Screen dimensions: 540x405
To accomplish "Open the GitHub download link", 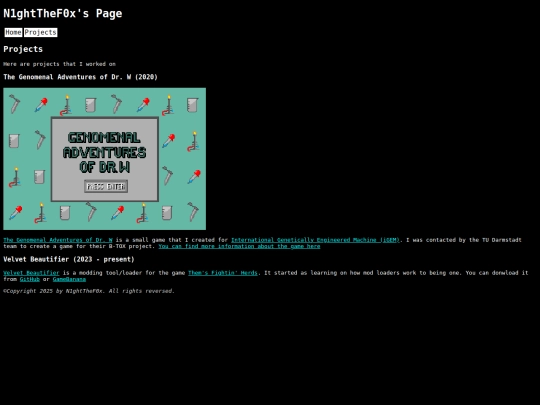I will [30, 279].
